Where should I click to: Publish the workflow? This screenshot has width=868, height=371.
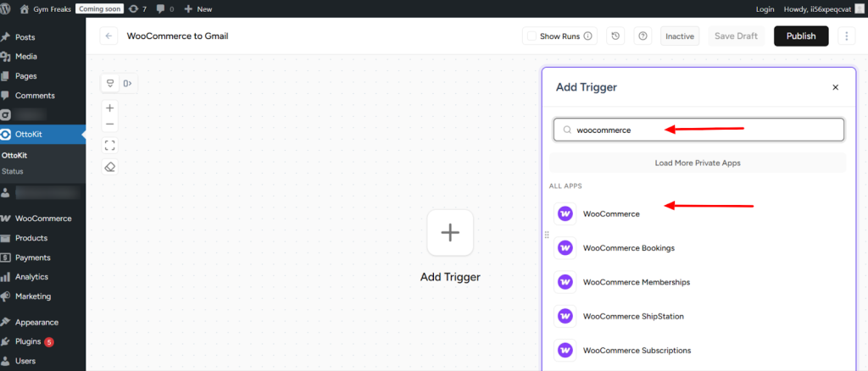click(x=800, y=36)
